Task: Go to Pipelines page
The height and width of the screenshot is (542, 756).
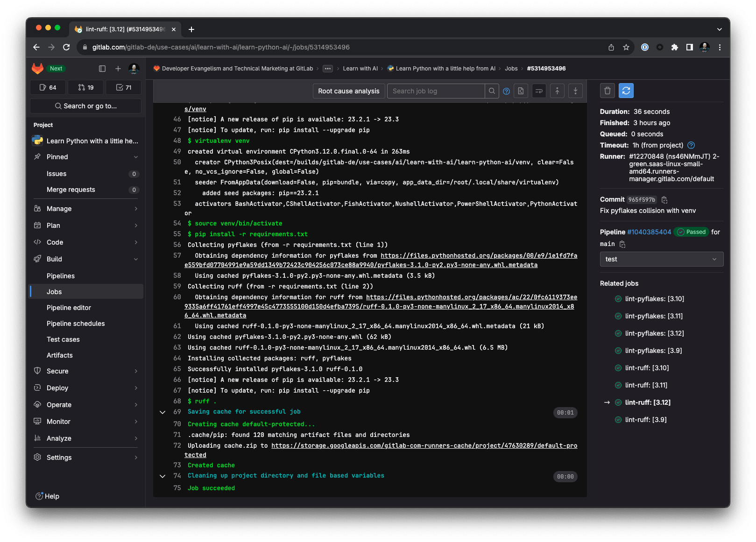Action: [x=86, y=276]
